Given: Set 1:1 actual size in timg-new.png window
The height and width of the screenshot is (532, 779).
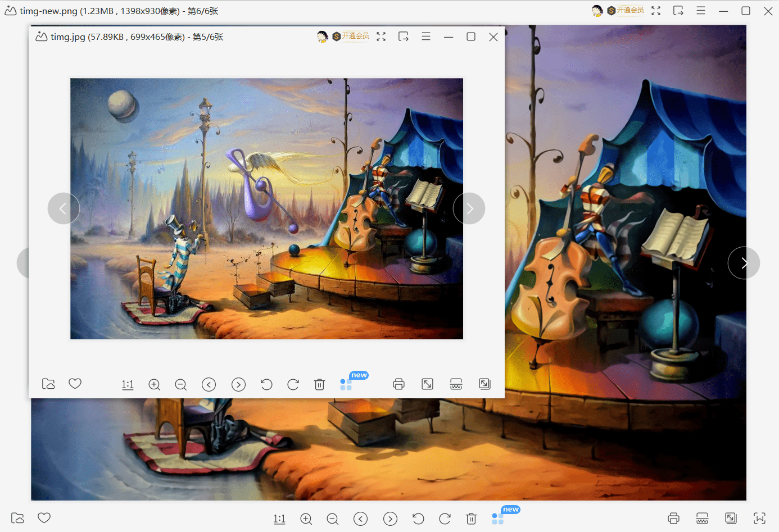Looking at the screenshot, I should point(279,519).
